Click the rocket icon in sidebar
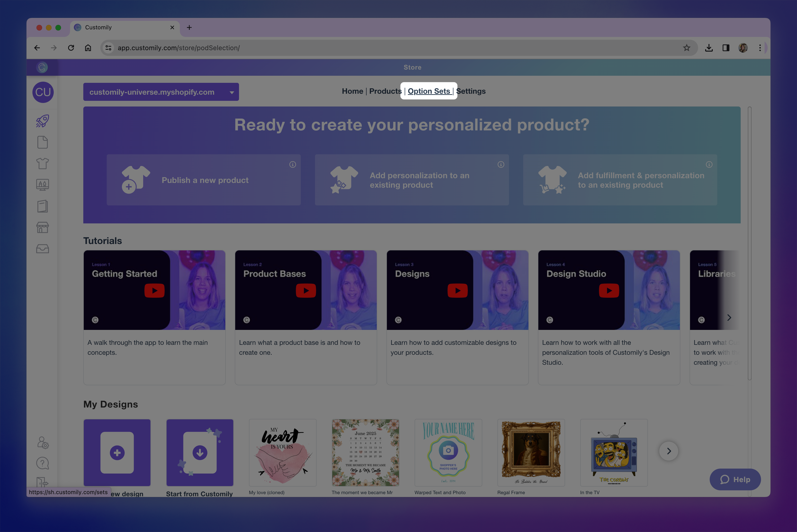797x532 pixels. 43,121
